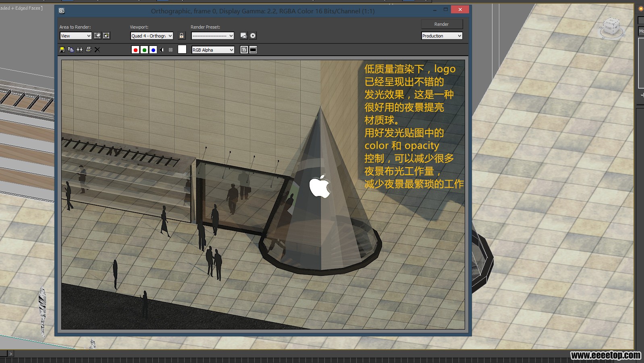644x363 pixels.
Task: Open the Render Preset dropdown
Action: pos(213,36)
